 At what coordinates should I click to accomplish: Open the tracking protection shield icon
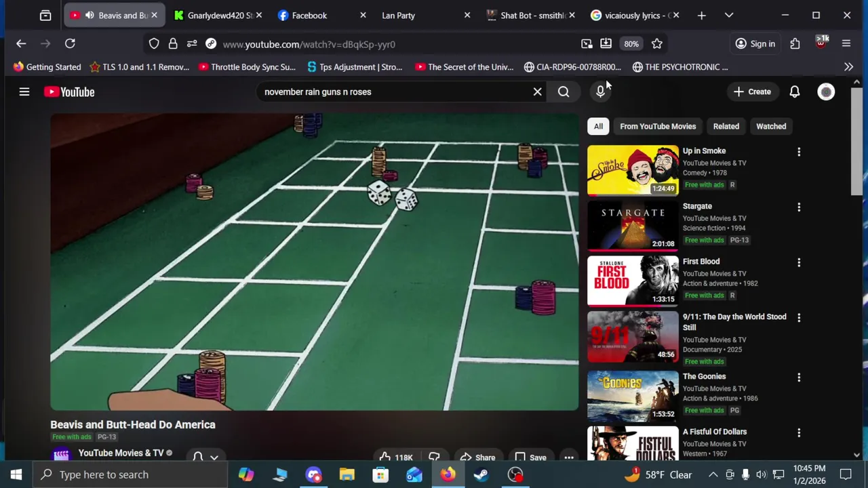[x=154, y=44]
